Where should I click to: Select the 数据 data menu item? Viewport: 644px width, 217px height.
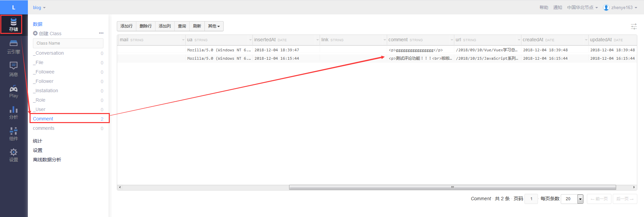pos(38,24)
